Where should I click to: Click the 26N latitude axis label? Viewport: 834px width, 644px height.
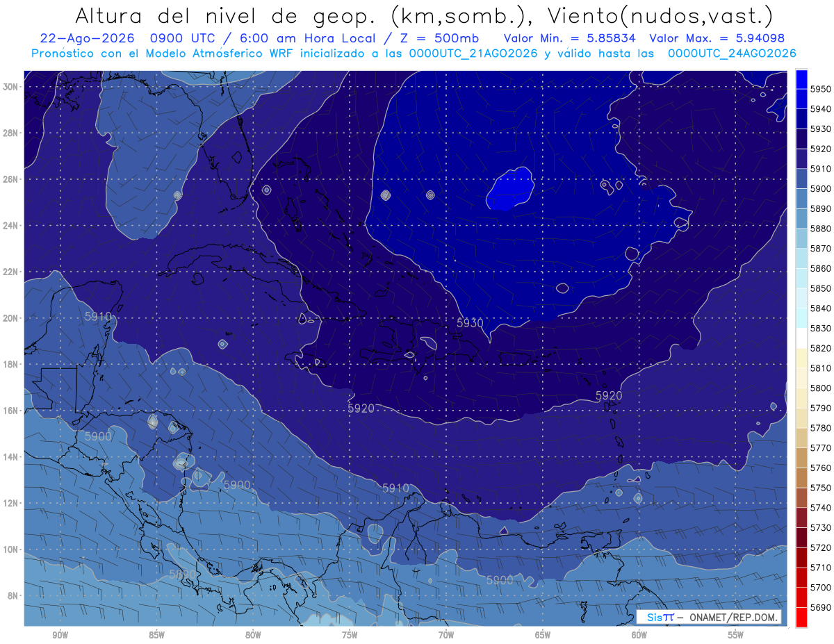point(10,179)
